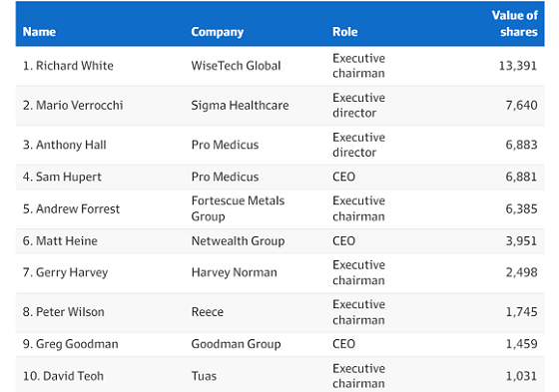The height and width of the screenshot is (392, 559).
Task: Click the Harvey Norman company cell
Action: tap(235, 272)
